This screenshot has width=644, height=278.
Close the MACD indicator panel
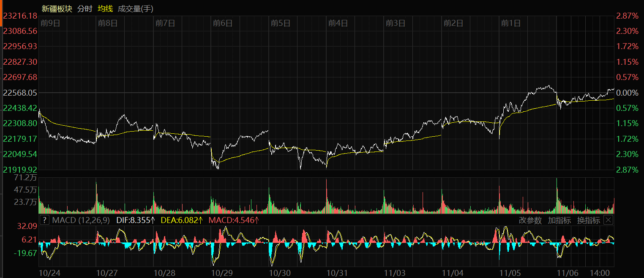[x=608, y=220]
